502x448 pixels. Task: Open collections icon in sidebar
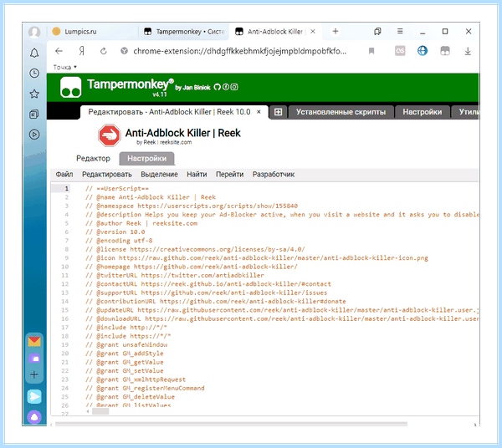34,115
